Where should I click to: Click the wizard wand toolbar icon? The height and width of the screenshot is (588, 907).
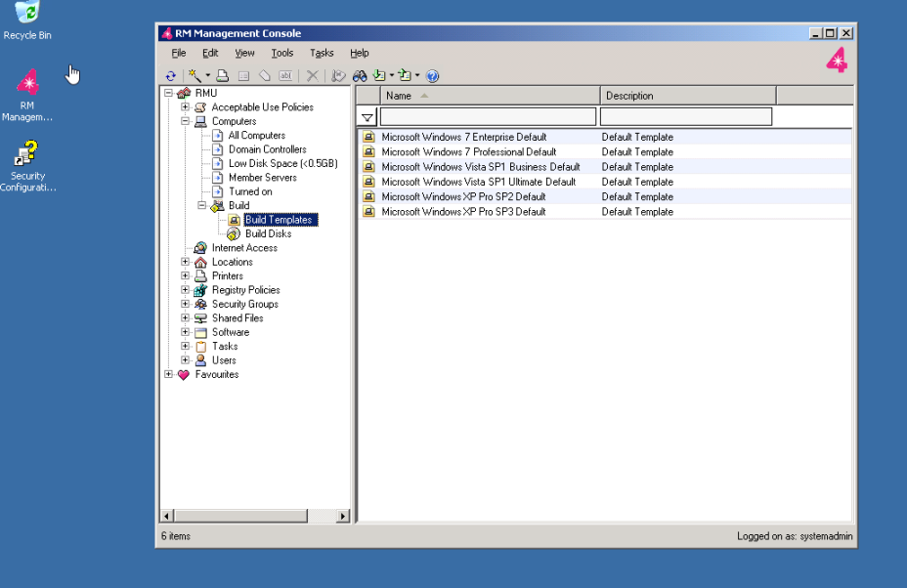click(x=194, y=76)
